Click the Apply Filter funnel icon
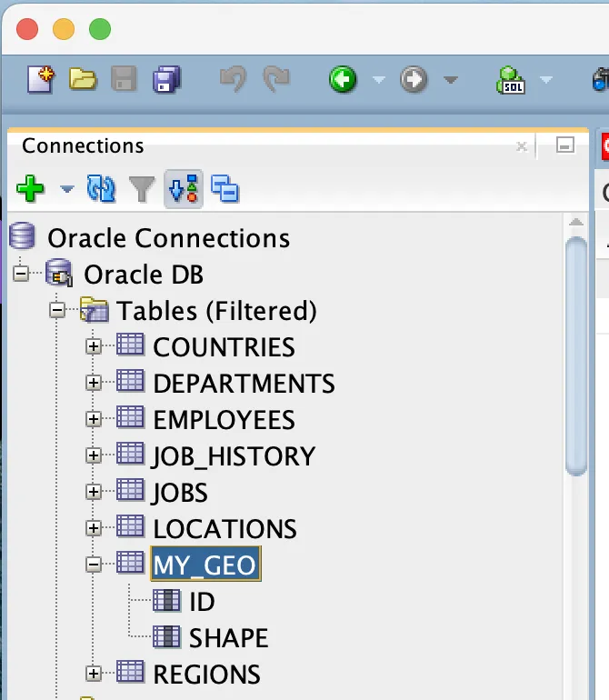The width and height of the screenshot is (609, 700). coord(142,189)
